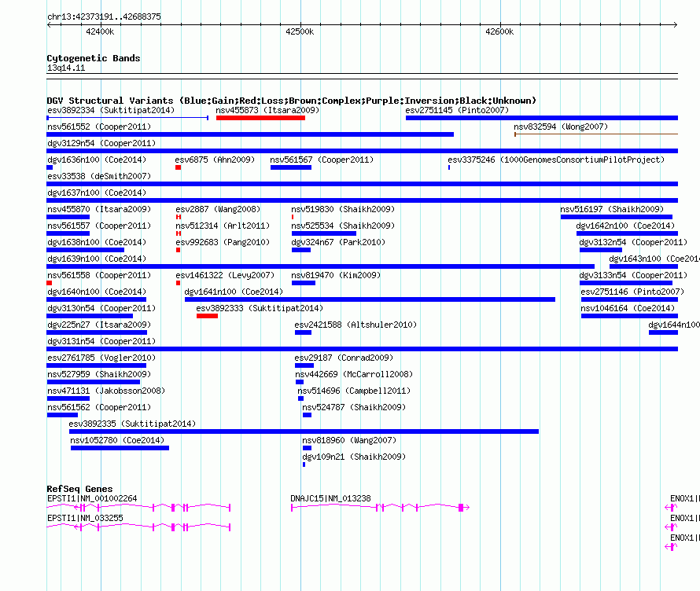
Task: Click the esv33538 (deSmith2007) label
Action: click(99, 176)
